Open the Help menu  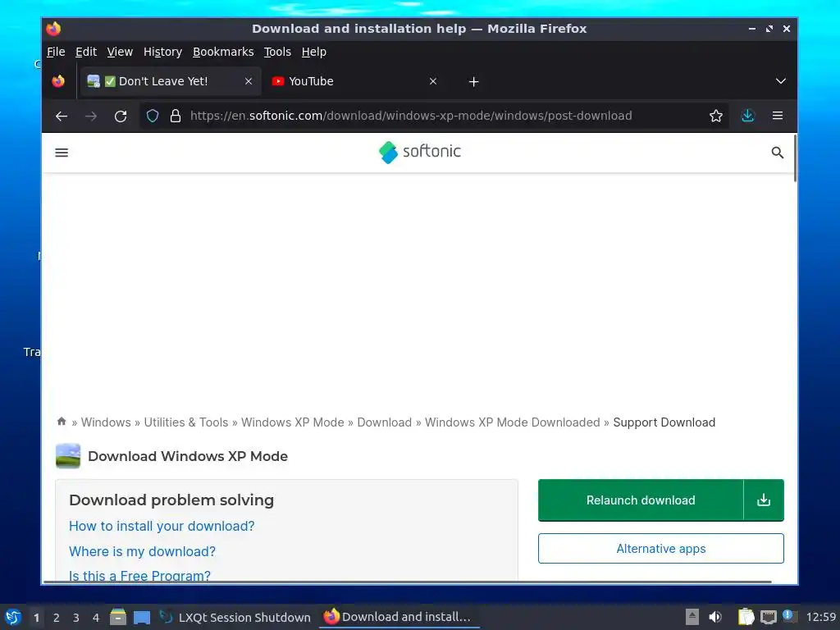click(314, 52)
